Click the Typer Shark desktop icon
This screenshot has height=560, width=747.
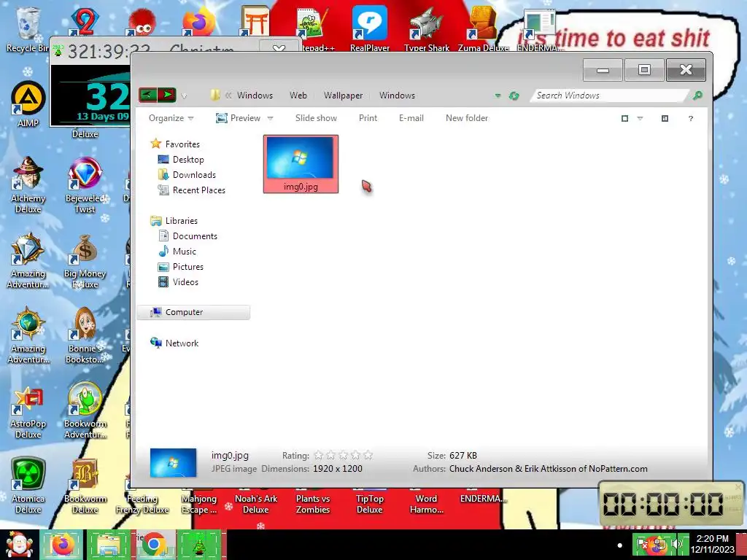point(426,29)
